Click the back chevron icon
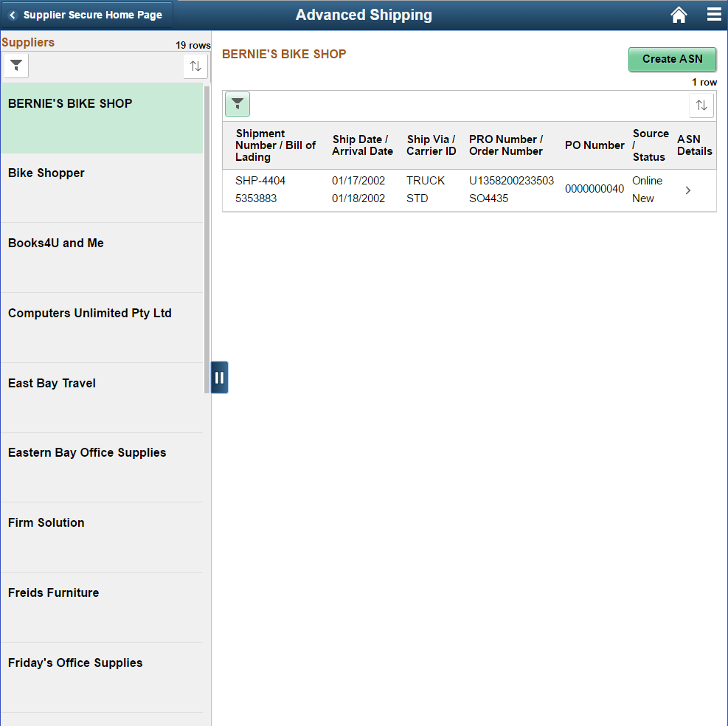The width and height of the screenshot is (728, 726). coord(10,14)
